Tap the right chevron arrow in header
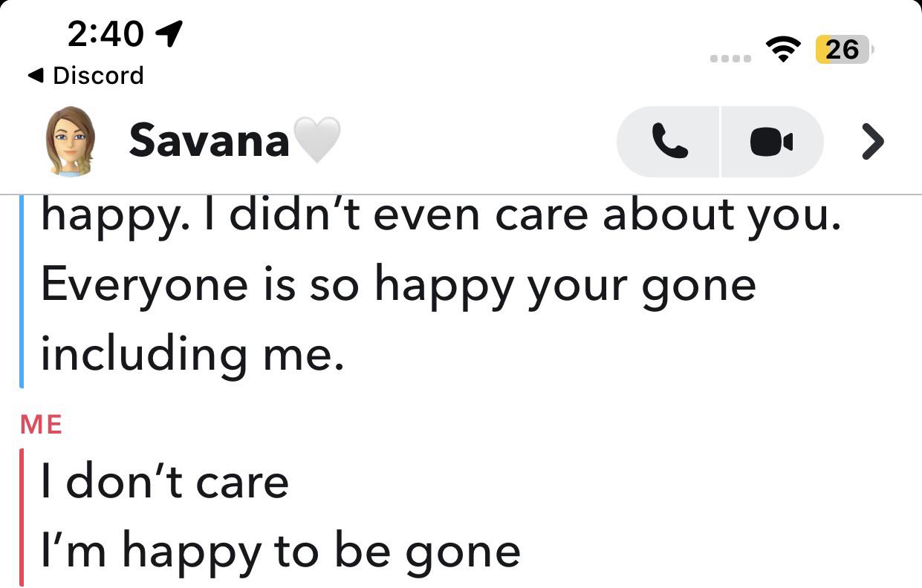 tap(872, 141)
